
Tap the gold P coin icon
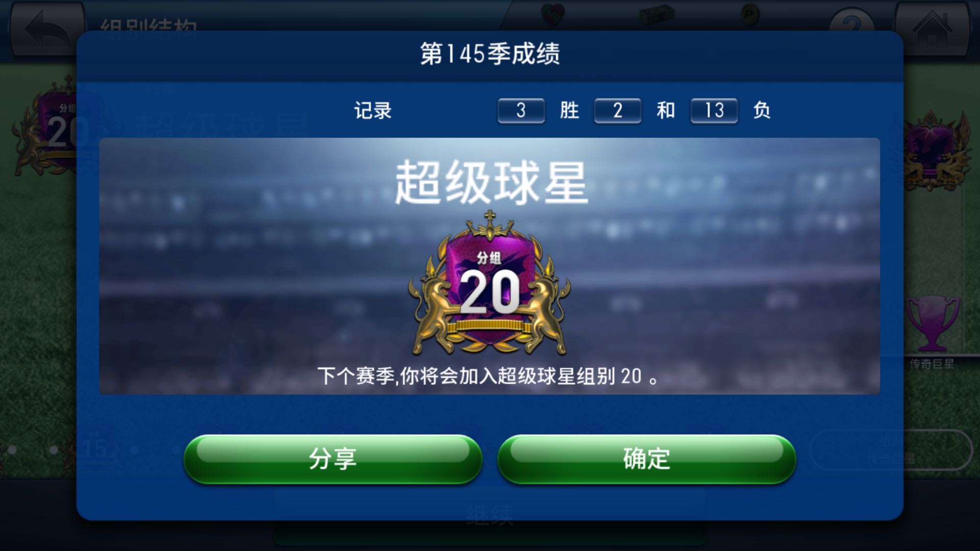(750, 14)
